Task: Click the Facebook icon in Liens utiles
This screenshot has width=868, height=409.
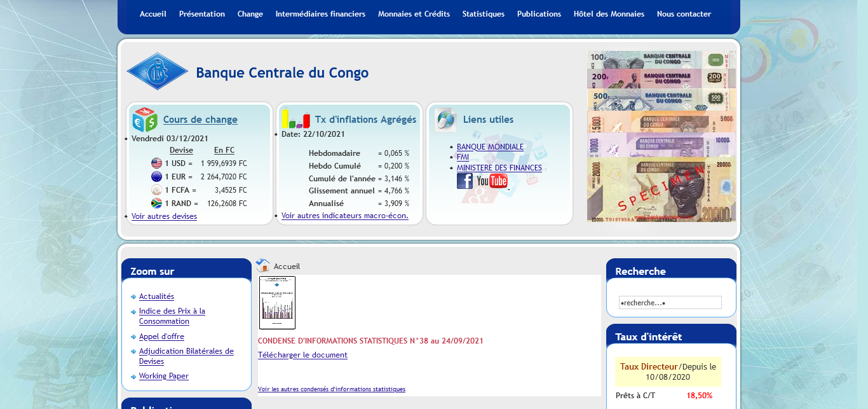Action: point(465,181)
